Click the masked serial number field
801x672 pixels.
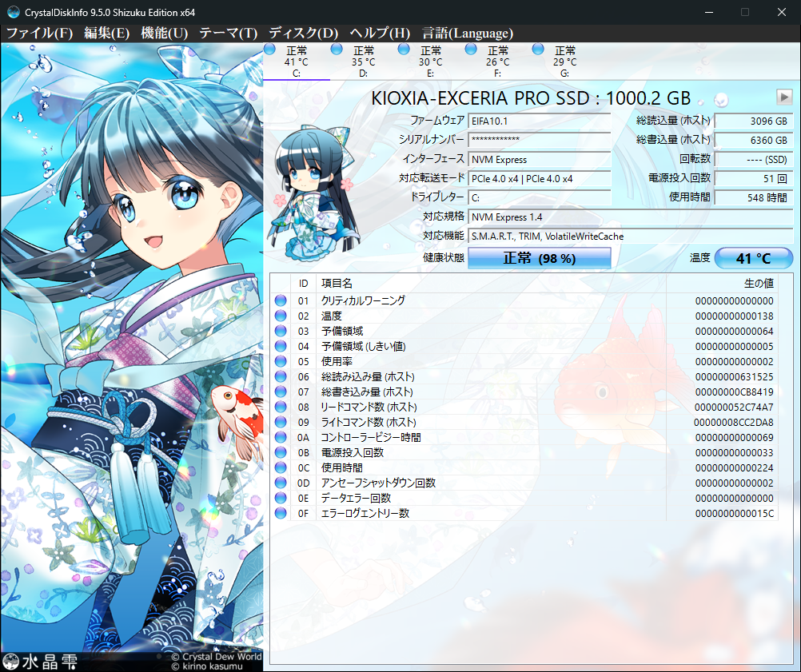click(540, 140)
